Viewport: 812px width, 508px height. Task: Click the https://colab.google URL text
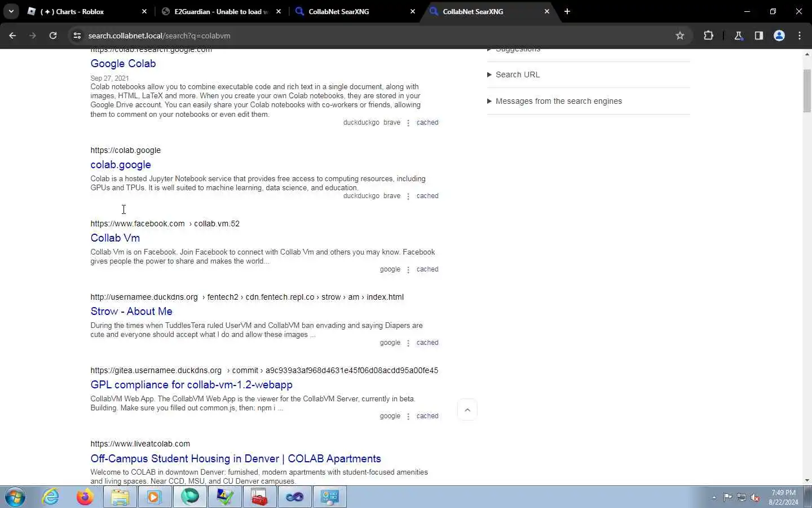126,150
